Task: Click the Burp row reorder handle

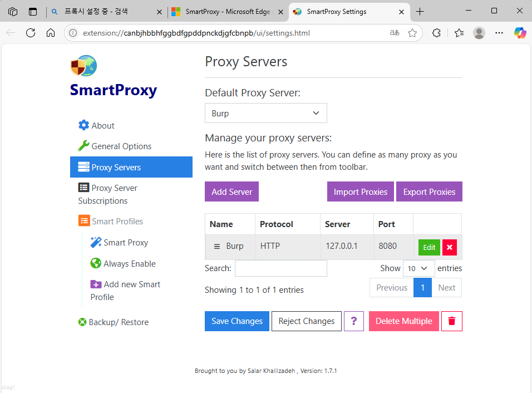Action: 217,247
